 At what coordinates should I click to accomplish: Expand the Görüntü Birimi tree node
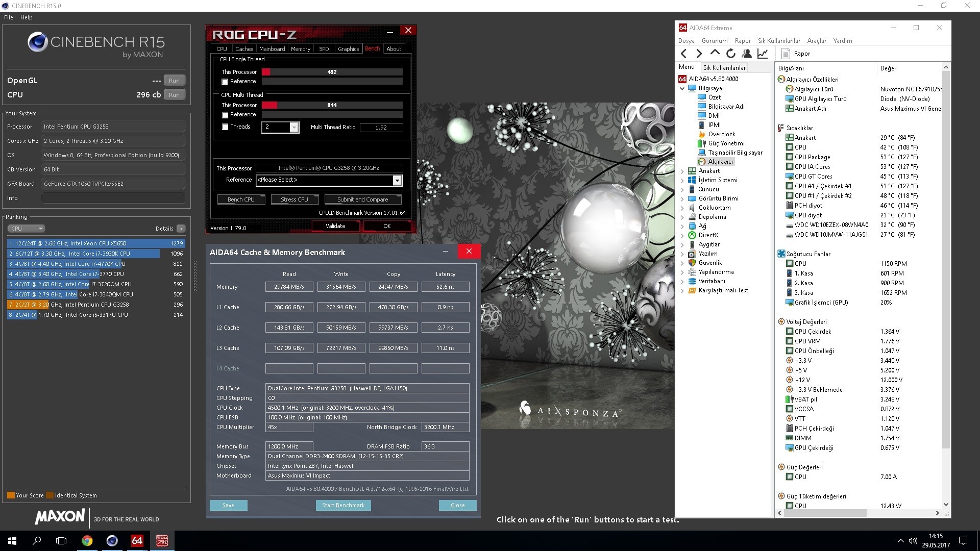tap(682, 198)
